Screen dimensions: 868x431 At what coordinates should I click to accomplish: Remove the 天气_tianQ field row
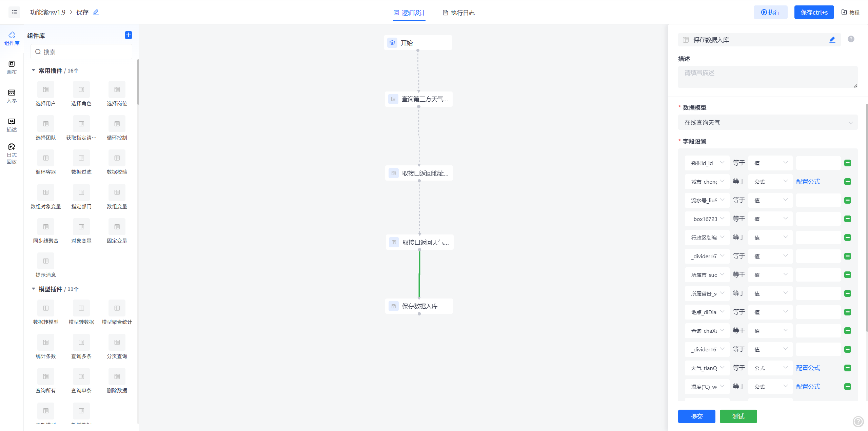847,368
